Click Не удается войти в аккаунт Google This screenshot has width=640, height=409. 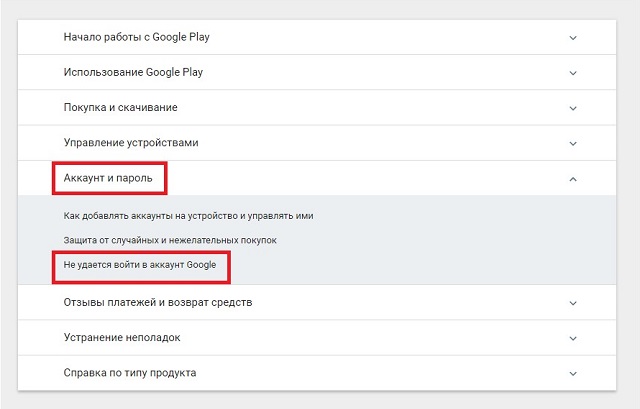139,265
